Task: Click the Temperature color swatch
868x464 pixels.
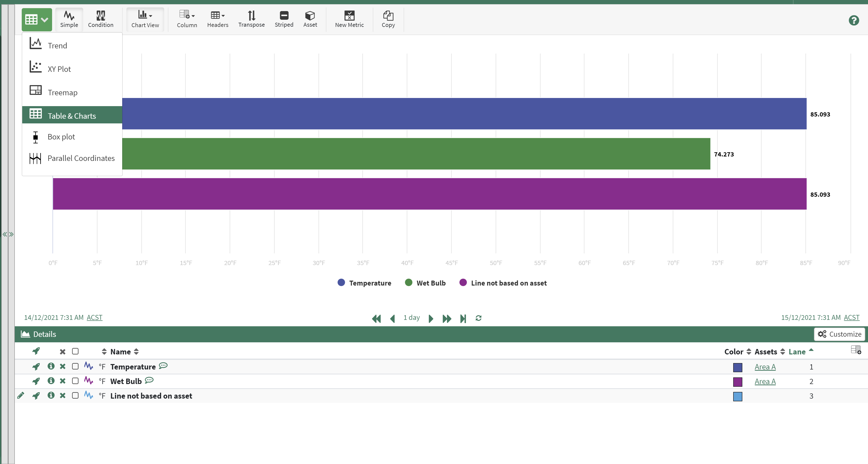Action: (x=738, y=366)
